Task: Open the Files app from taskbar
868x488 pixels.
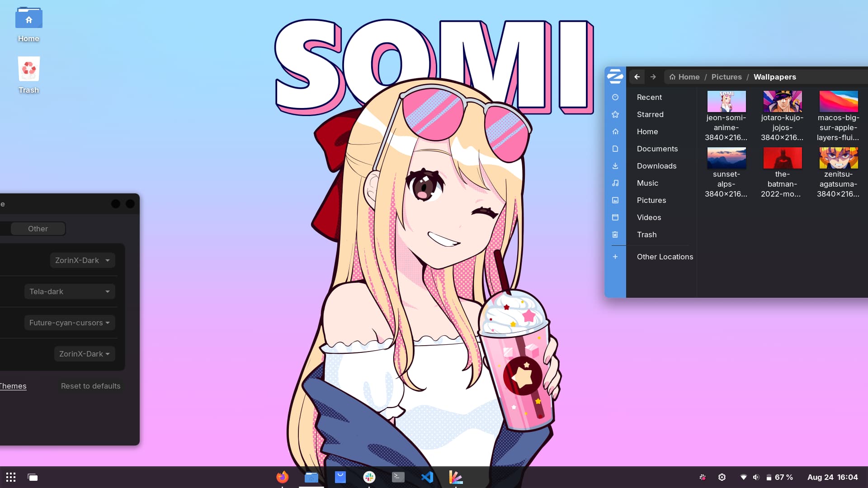Action: pyautogui.click(x=311, y=477)
